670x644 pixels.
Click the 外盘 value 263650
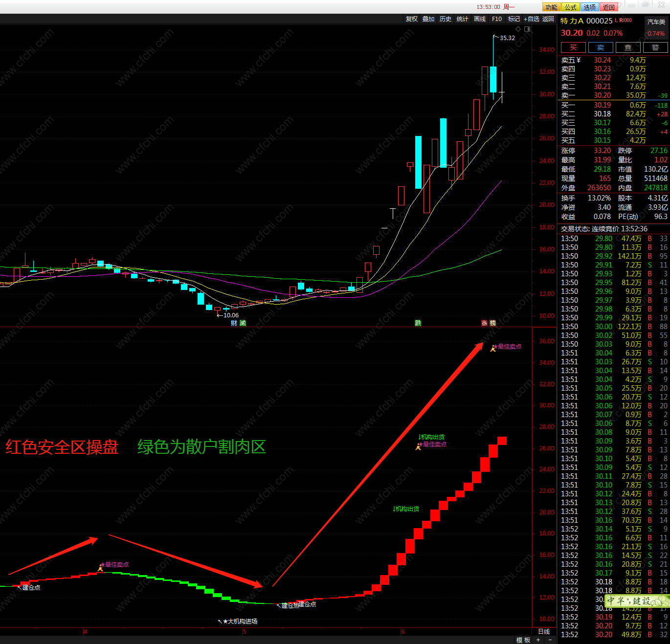pos(599,188)
